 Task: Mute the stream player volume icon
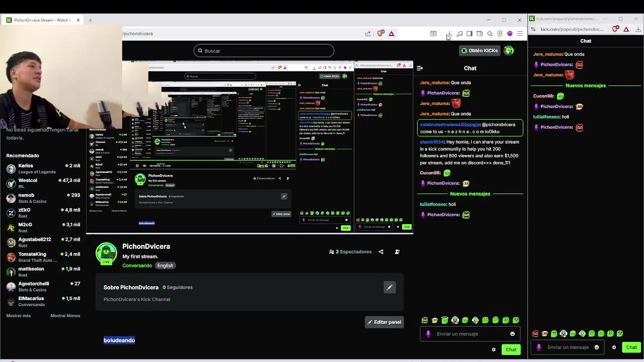point(145,165)
